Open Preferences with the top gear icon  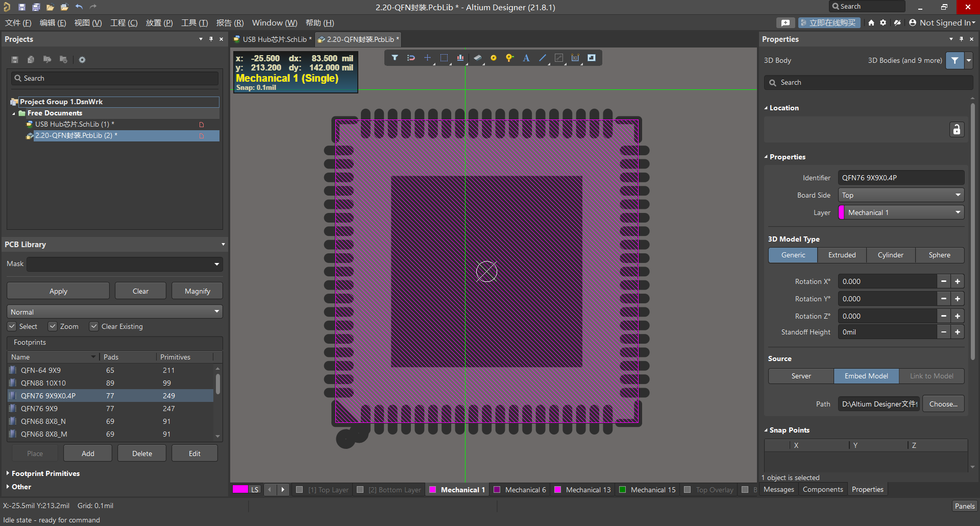[883, 23]
